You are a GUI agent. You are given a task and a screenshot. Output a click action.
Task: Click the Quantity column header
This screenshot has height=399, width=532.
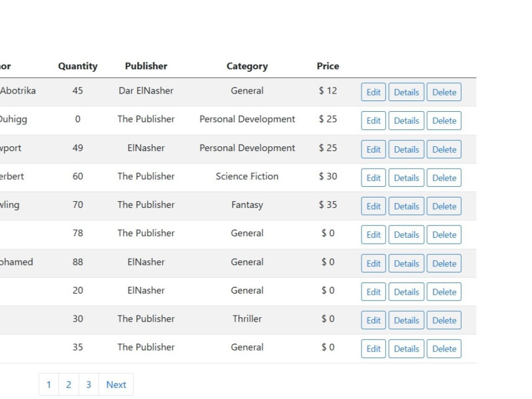point(78,66)
